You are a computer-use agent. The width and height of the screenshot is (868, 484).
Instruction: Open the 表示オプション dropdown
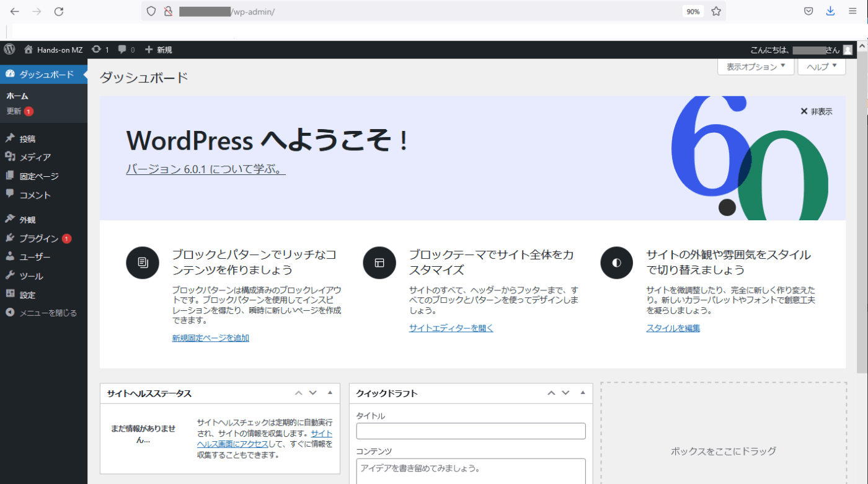point(756,66)
